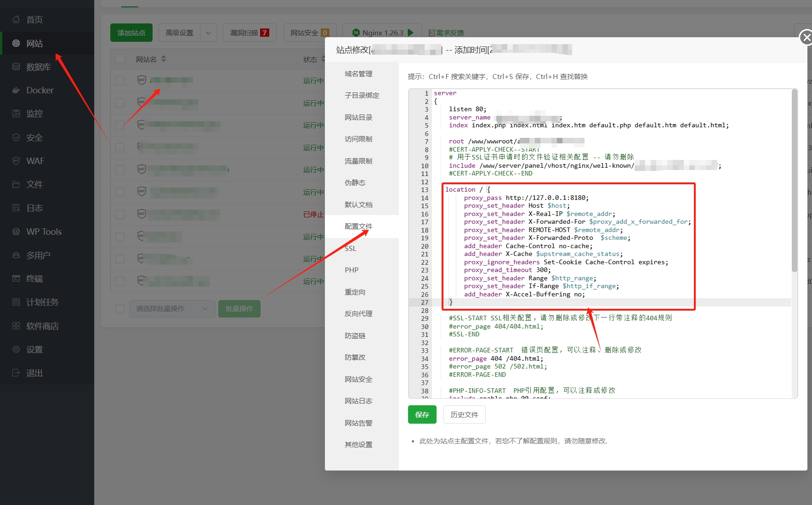The width and height of the screenshot is (812, 505).
Task: Open the 网站日志 tab
Action: click(358, 401)
